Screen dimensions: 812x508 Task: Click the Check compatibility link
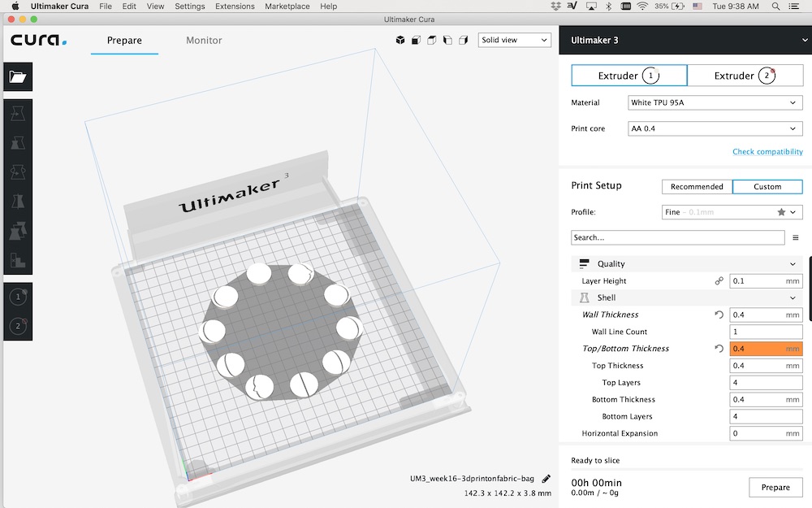pos(767,152)
